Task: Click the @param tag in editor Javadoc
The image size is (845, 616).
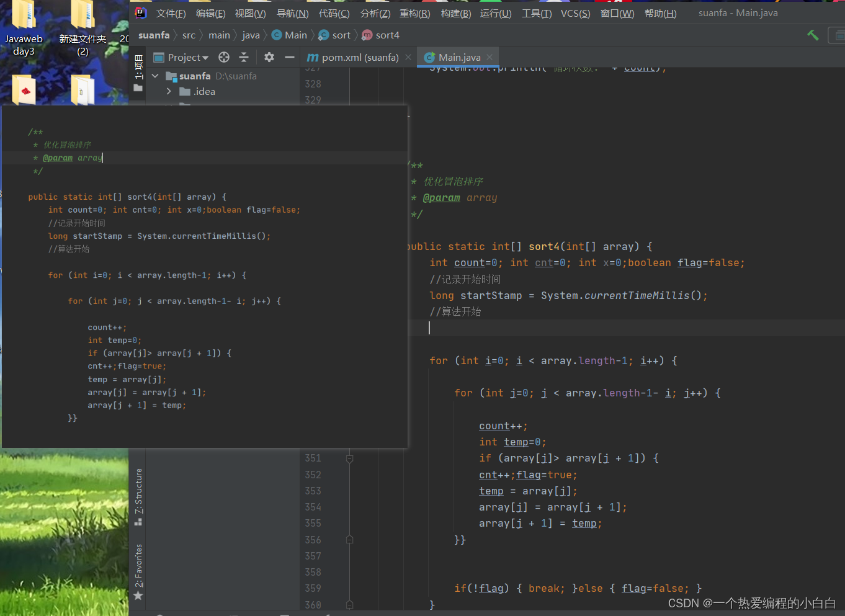Action: click(441, 198)
